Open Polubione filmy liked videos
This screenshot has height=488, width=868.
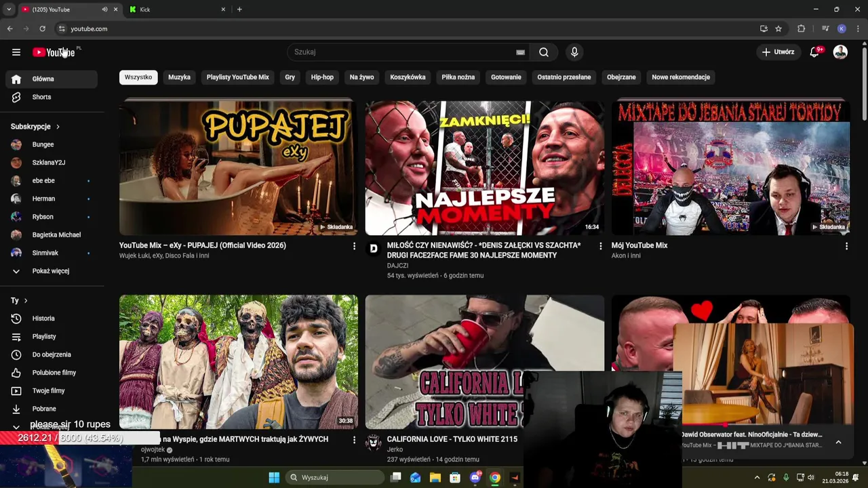52,373
